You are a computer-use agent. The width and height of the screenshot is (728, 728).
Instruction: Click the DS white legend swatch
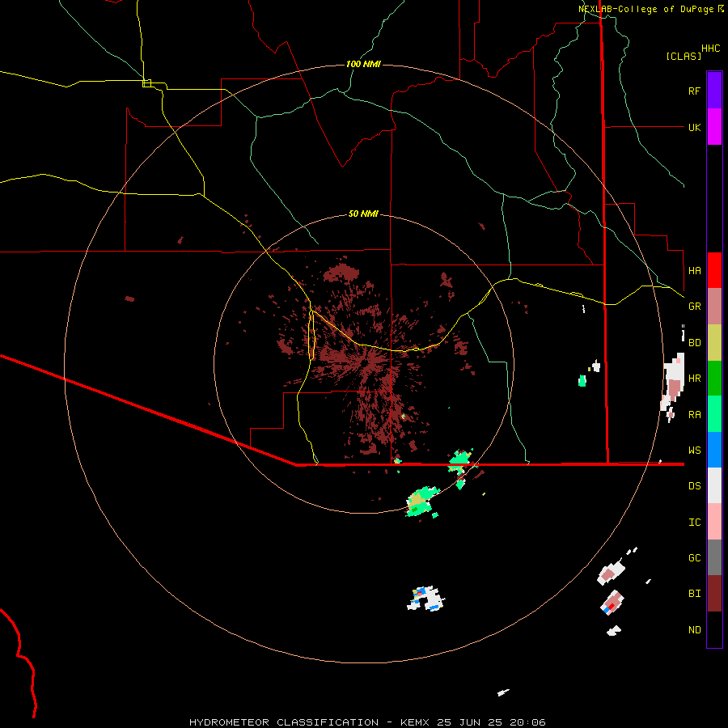point(714,485)
